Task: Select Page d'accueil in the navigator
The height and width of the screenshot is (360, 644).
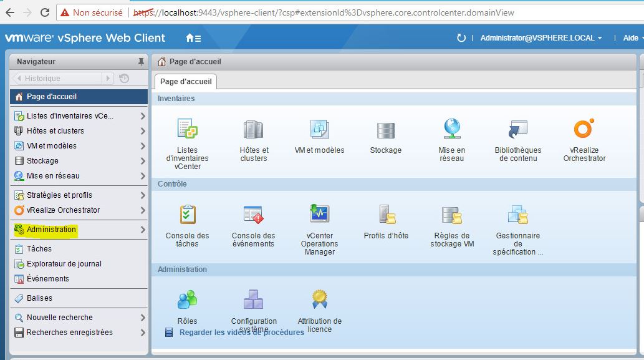Action: click(79, 97)
